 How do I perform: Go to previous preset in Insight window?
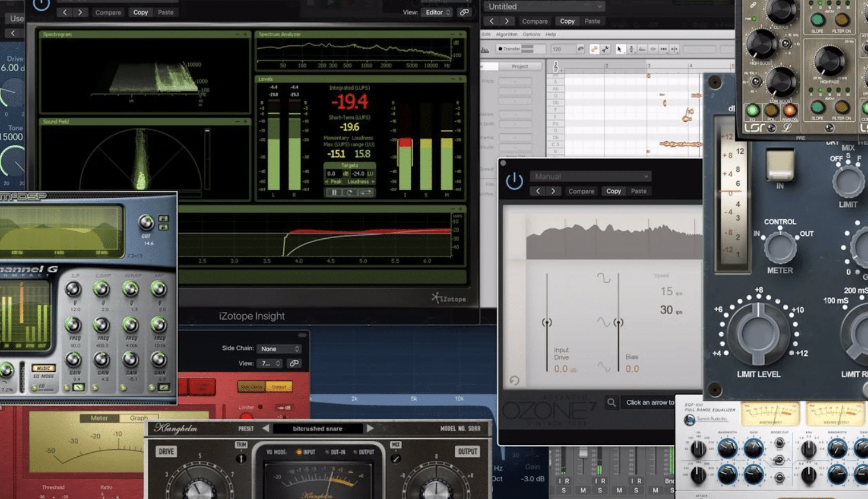[x=65, y=12]
